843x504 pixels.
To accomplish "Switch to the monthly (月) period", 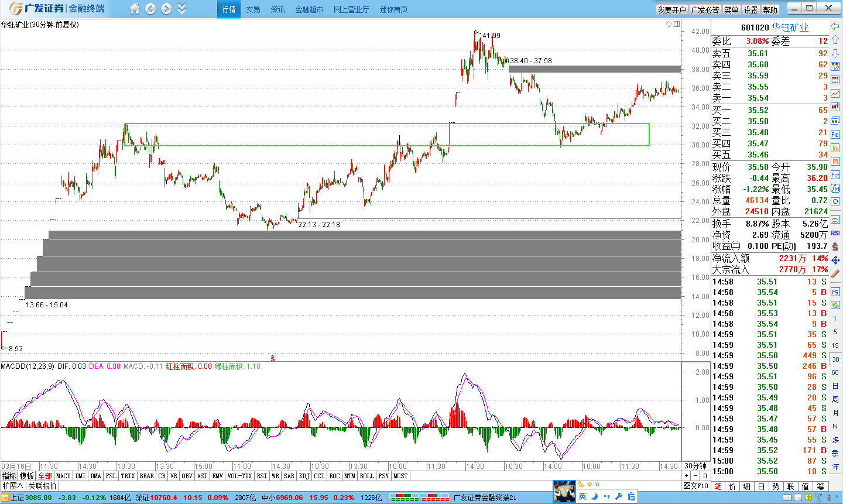I will (835, 413).
